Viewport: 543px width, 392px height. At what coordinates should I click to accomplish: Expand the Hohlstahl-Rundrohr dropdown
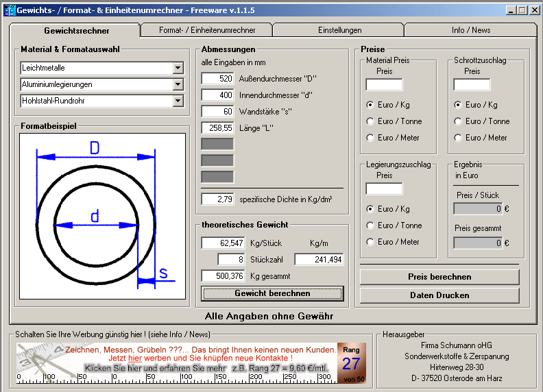point(178,101)
